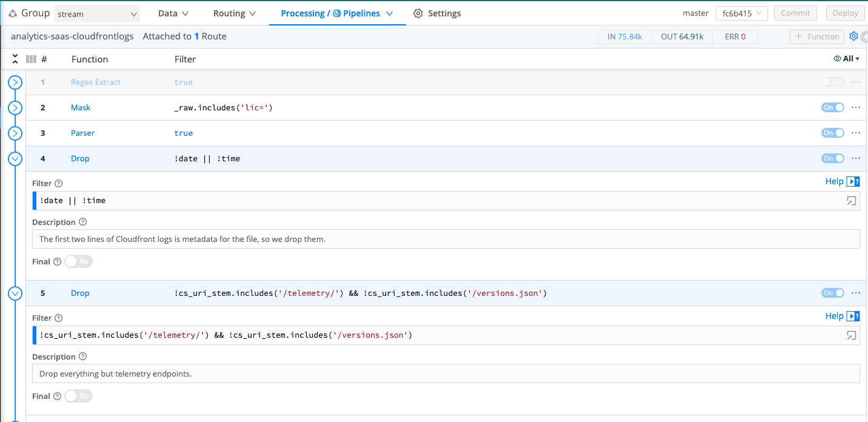Click the Description field about Cloudfront logs
The width and height of the screenshot is (868, 422).
coord(446,239)
